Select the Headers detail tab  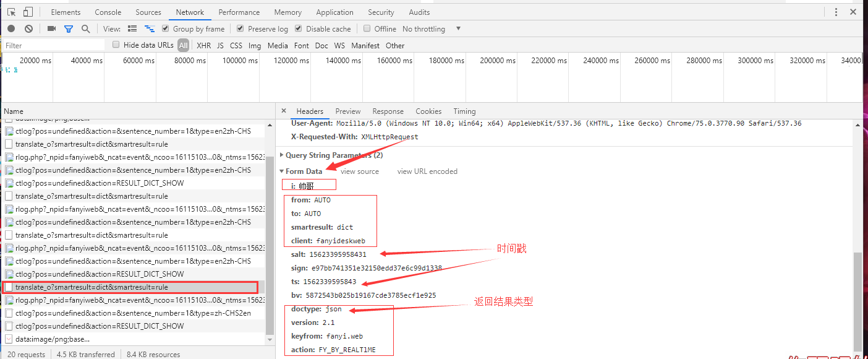[x=310, y=111]
